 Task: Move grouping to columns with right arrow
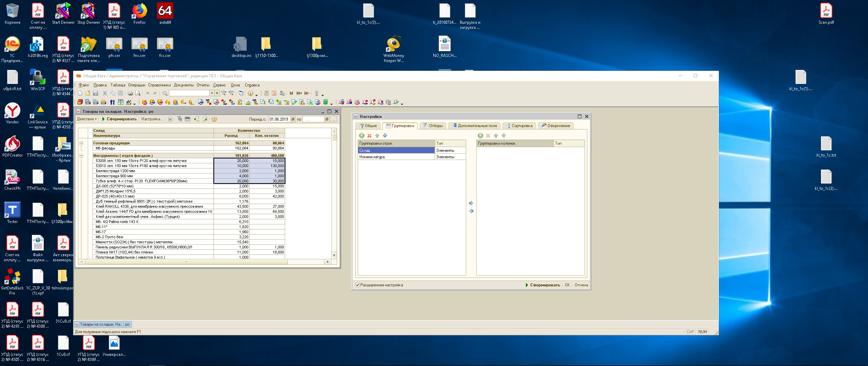tap(471, 203)
